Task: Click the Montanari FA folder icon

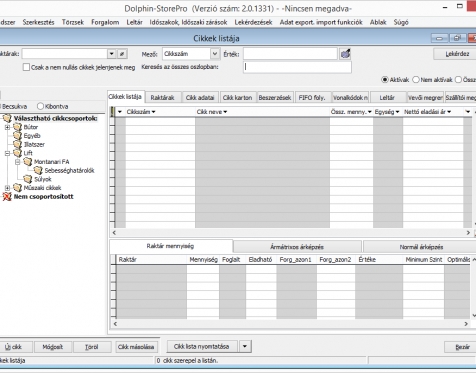Action: pos(28,162)
